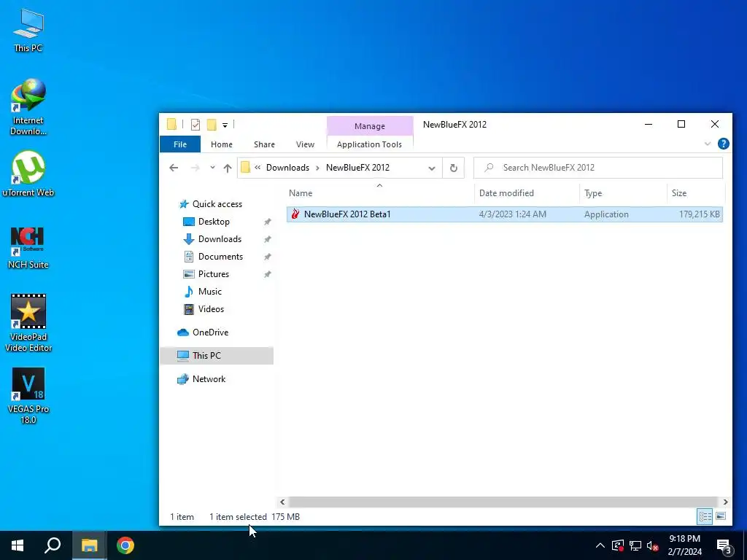Go up one folder level

[x=228, y=168]
